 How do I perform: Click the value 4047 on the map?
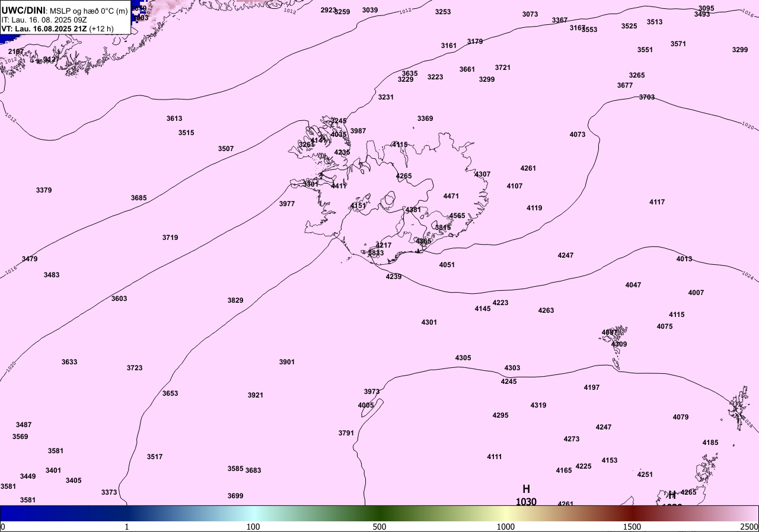[x=633, y=285]
